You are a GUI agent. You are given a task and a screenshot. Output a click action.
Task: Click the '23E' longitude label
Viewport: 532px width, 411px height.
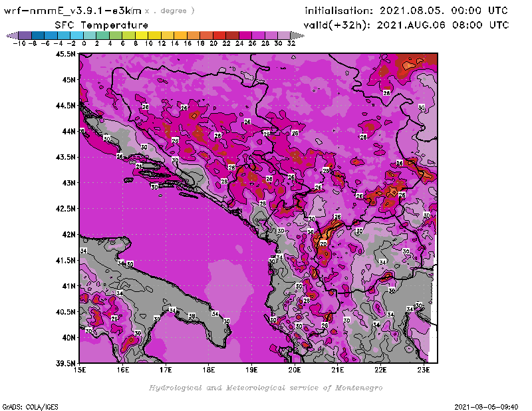pos(424,370)
